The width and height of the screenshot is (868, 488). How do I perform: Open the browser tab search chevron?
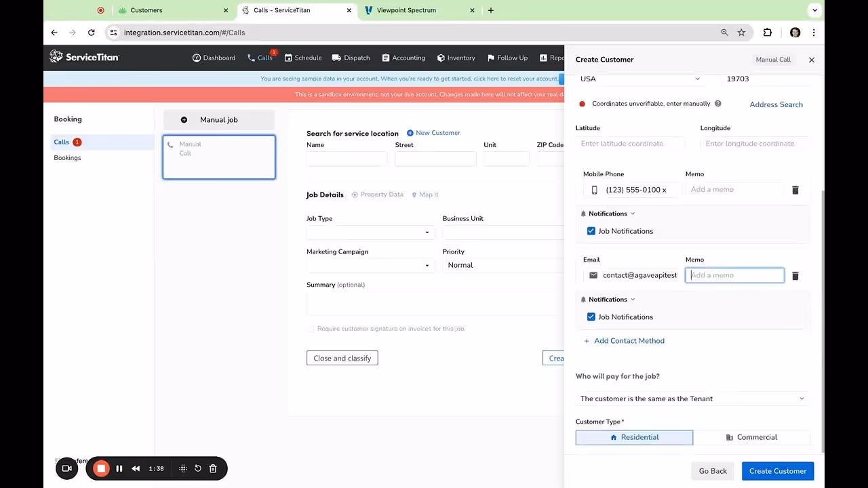coord(814,10)
